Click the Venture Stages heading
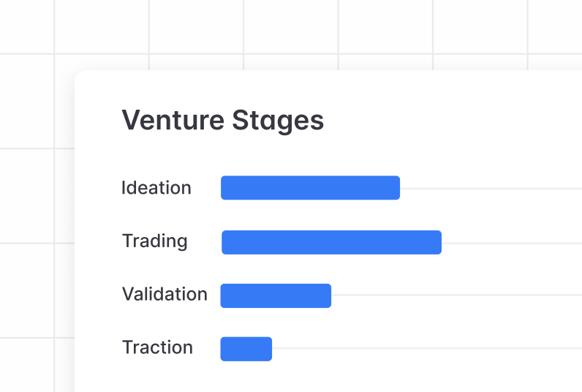The height and width of the screenshot is (392, 582). (222, 120)
